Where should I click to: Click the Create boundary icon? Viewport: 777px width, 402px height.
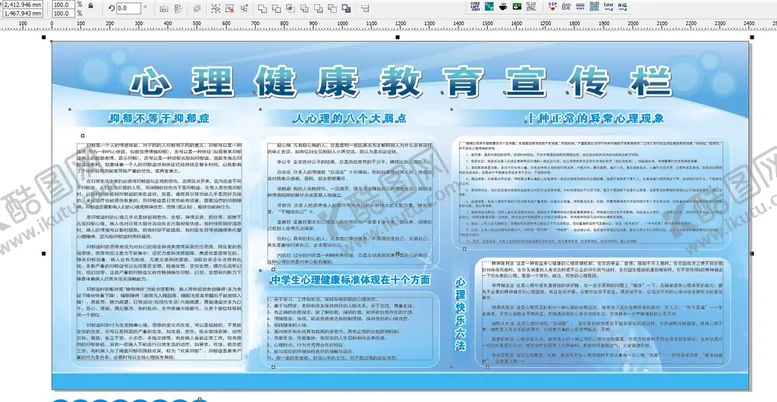click(347, 8)
